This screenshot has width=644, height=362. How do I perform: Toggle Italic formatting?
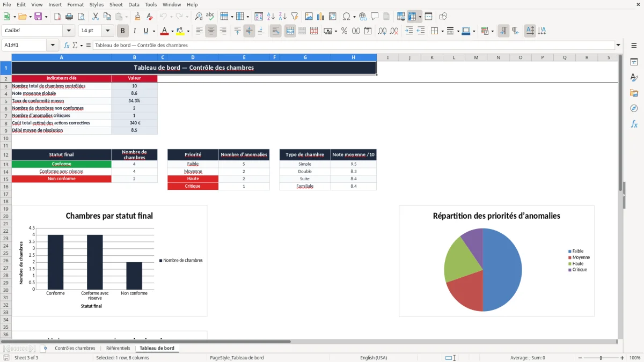[x=135, y=31]
